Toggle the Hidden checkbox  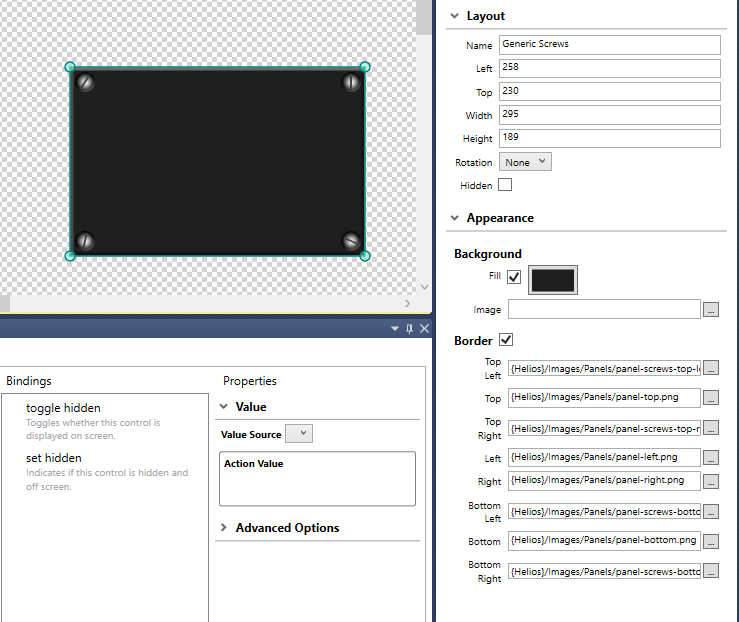(x=505, y=185)
